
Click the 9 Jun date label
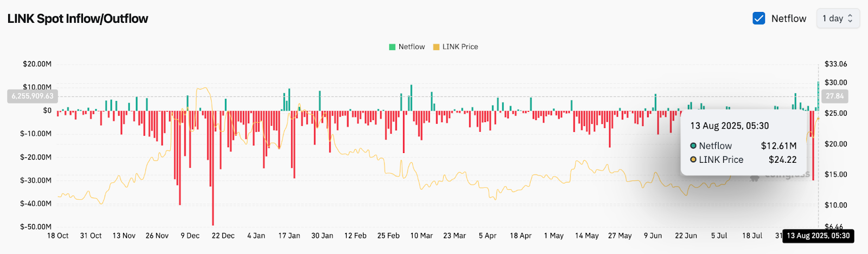pos(653,236)
